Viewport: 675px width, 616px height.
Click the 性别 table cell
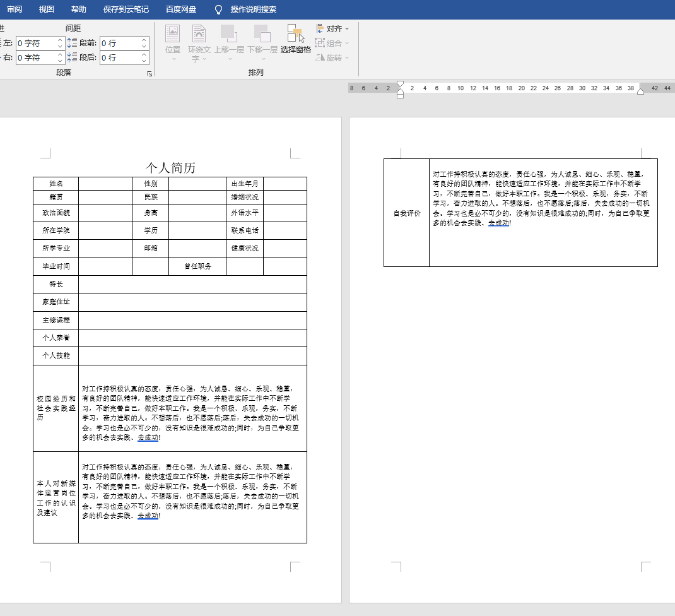click(151, 184)
